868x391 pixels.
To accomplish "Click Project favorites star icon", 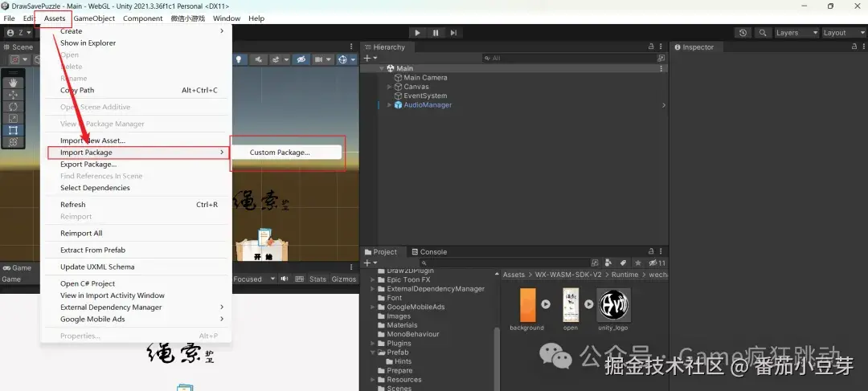I will (x=637, y=263).
